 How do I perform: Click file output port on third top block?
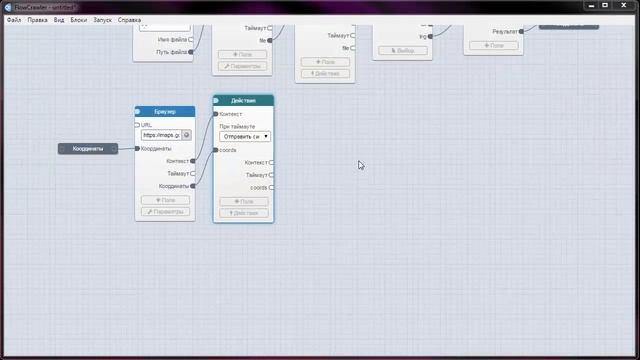click(x=352, y=48)
